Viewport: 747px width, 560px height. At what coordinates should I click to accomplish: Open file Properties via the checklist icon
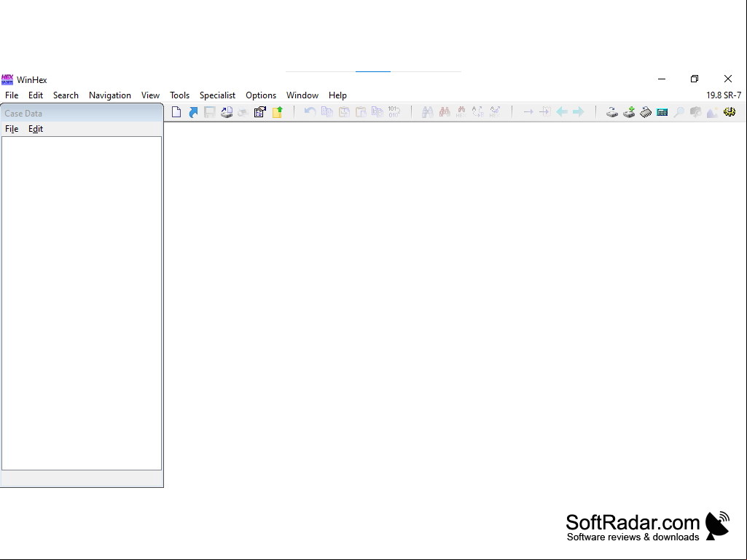[260, 112]
